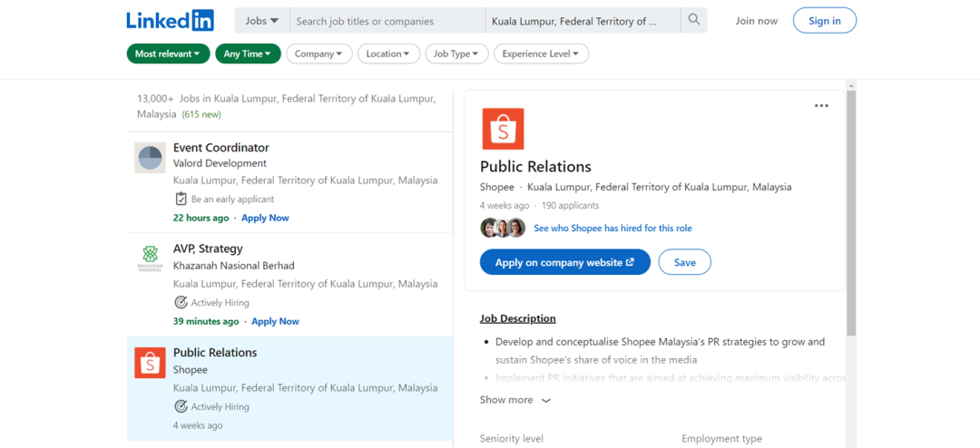
Task: Open the Job Type filter dropdown
Action: (x=456, y=54)
